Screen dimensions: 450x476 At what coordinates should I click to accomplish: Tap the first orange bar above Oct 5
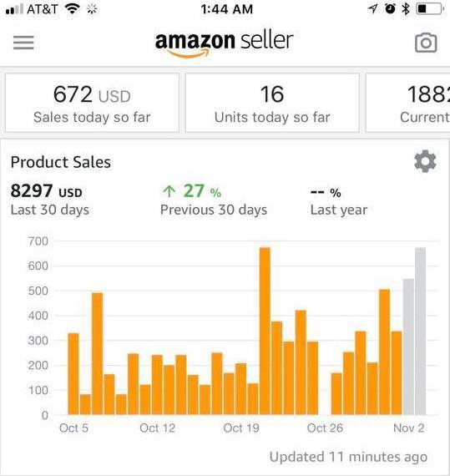(73, 373)
